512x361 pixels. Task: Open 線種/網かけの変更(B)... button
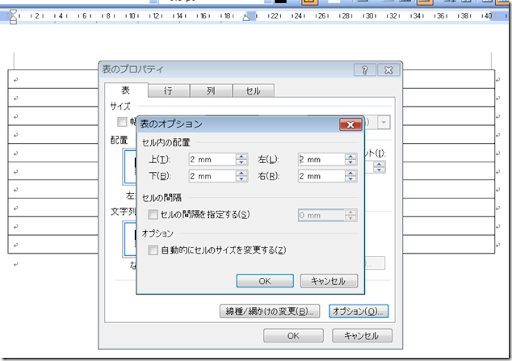(x=270, y=311)
